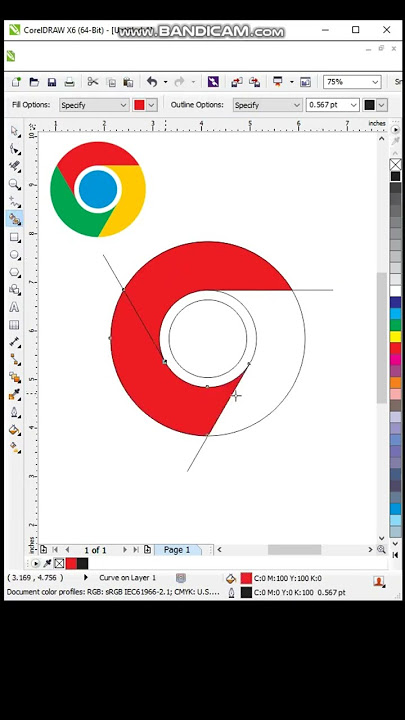Select the Polygon tool
This screenshot has height=720, width=405.
[x=15, y=272]
